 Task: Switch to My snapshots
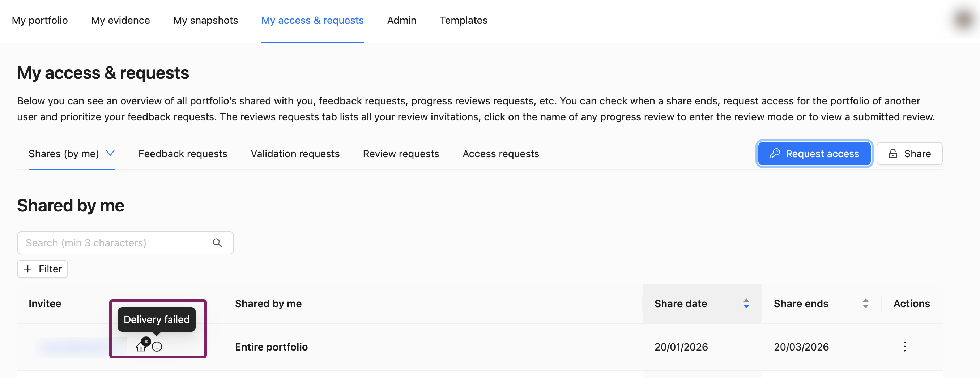[205, 20]
